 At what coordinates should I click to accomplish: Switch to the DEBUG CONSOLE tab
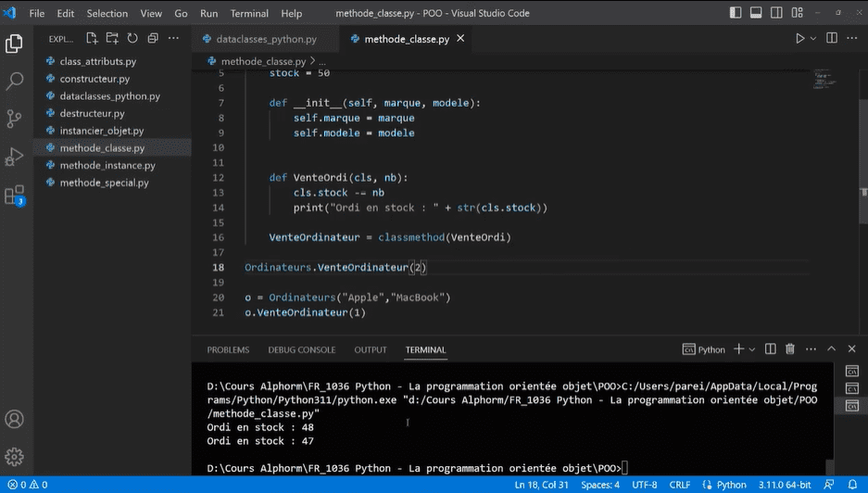(x=302, y=349)
